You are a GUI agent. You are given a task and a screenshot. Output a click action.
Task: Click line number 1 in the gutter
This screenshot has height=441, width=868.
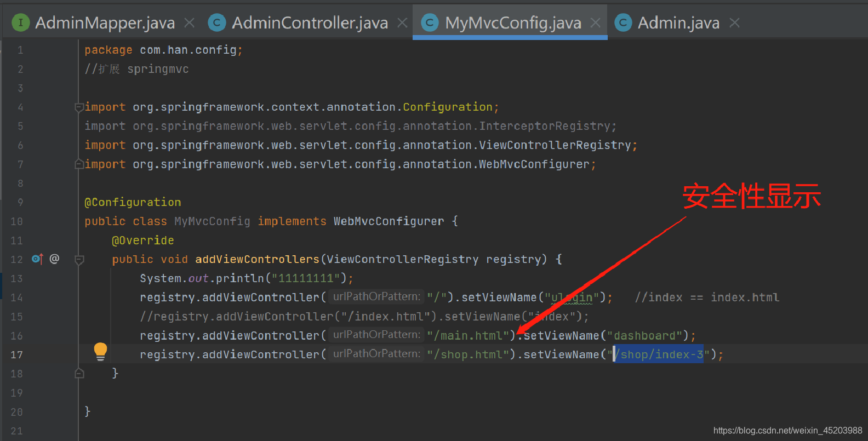[x=20, y=50]
